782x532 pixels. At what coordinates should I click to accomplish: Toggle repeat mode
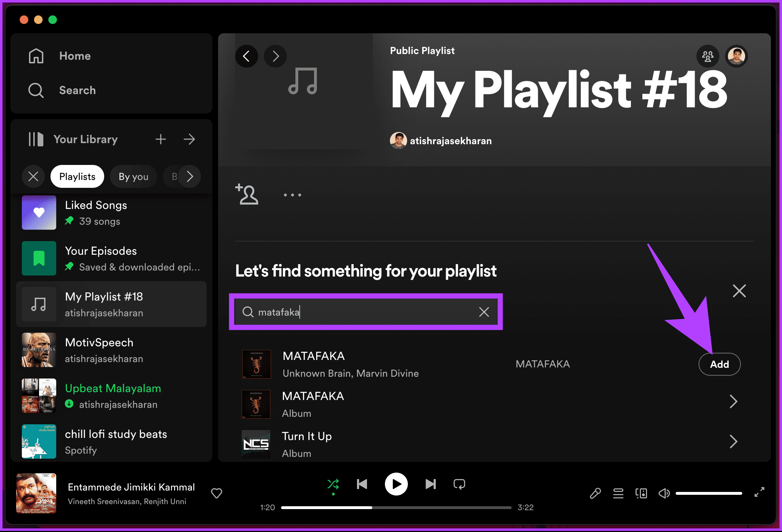click(459, 484)
